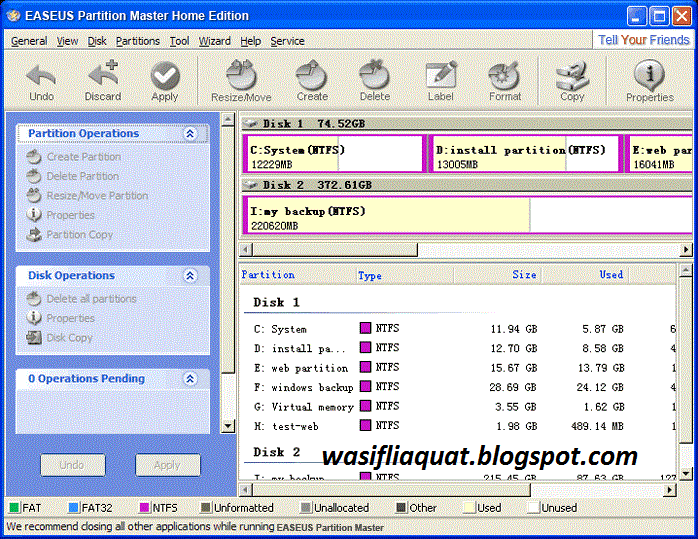698x539 pixels.
Task: Open Properties under Partition Operations
Action: tap(60, 215)
